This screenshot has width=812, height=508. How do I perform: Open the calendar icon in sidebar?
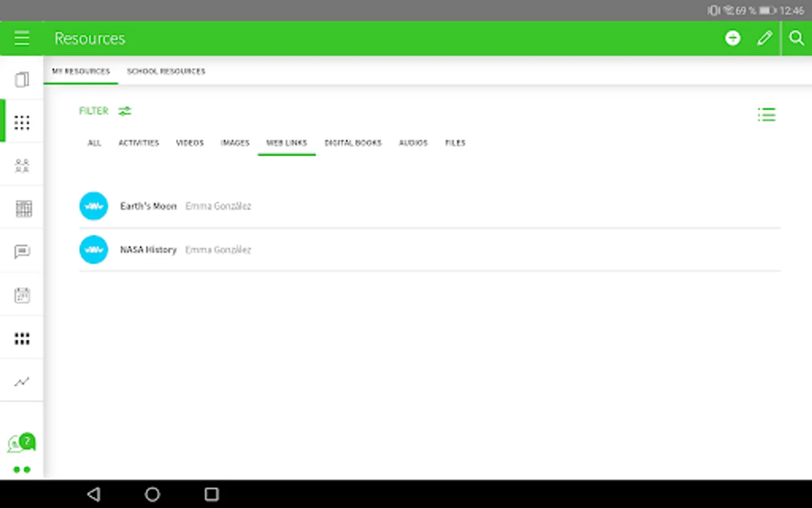[x=22, y=295]
